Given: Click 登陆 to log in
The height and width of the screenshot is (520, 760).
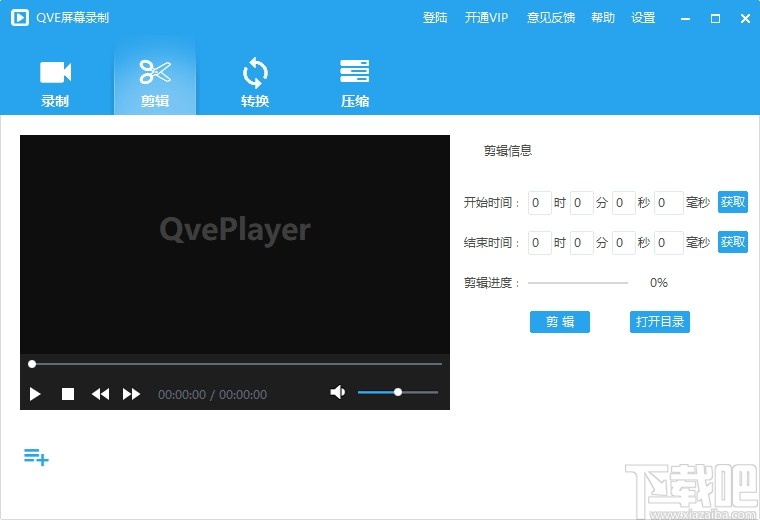Looking at the screenshot, I should (435, 18).
